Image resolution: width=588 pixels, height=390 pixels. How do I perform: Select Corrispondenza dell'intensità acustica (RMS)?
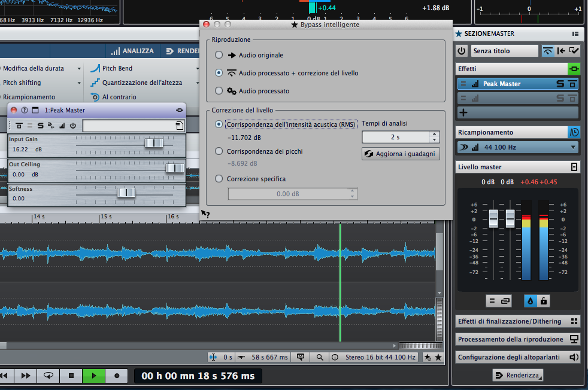pyautogui.click(x=219, y=124)
